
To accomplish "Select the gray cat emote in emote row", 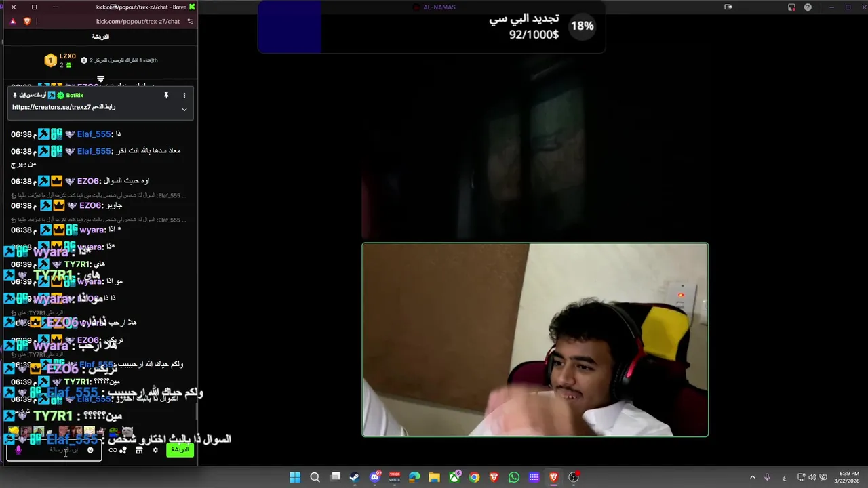I will 127,432.
